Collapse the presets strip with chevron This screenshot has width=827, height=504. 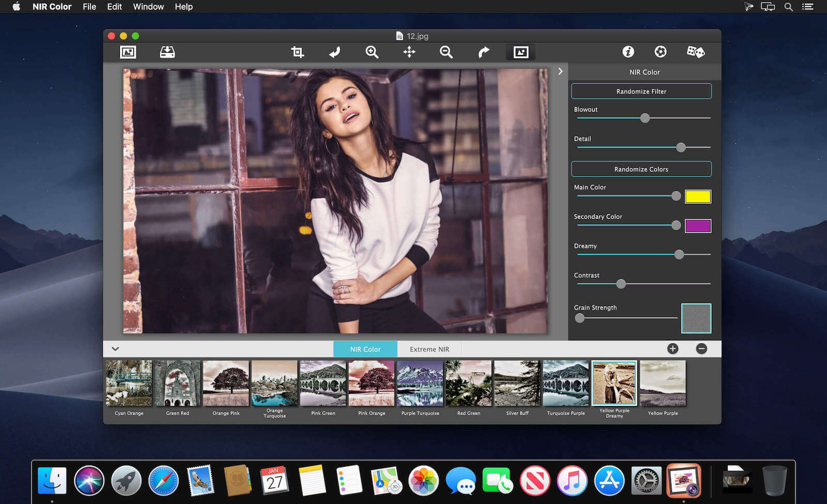tap(115, 349)
